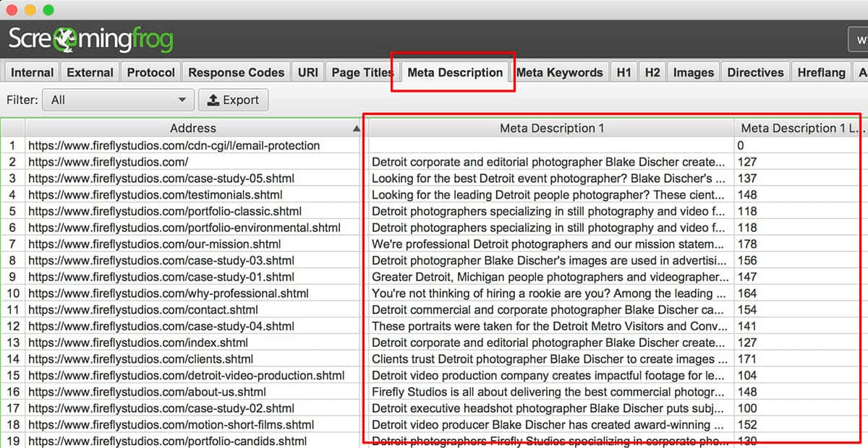Open the Page Titles tab
The width and height of the screenshot is (868, 448).
click(362, 72)
